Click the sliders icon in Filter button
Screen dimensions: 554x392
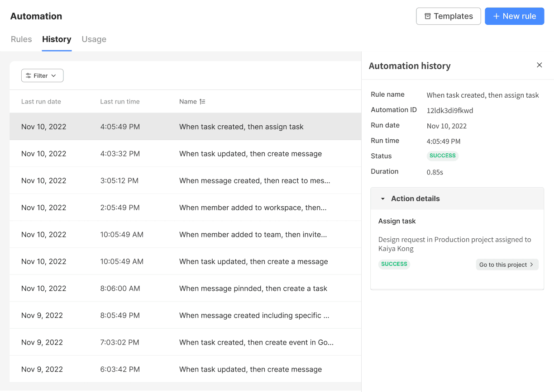(29, 76)
